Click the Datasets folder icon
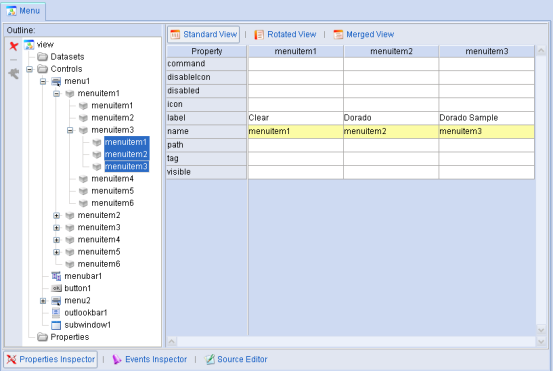The width and height of the screenshot is (553, 371). click(x=43, y=57)
